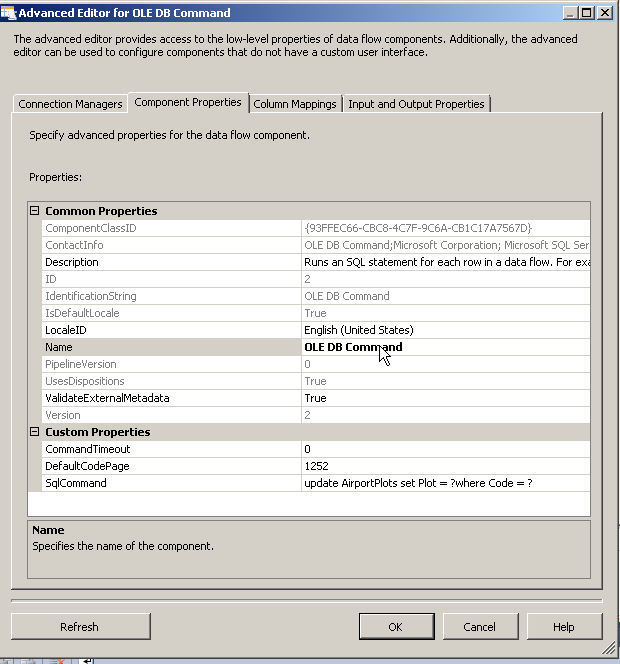Screen dimensions: 620x664
Task: Collapse the Custom Properties section
Action: 35,432
